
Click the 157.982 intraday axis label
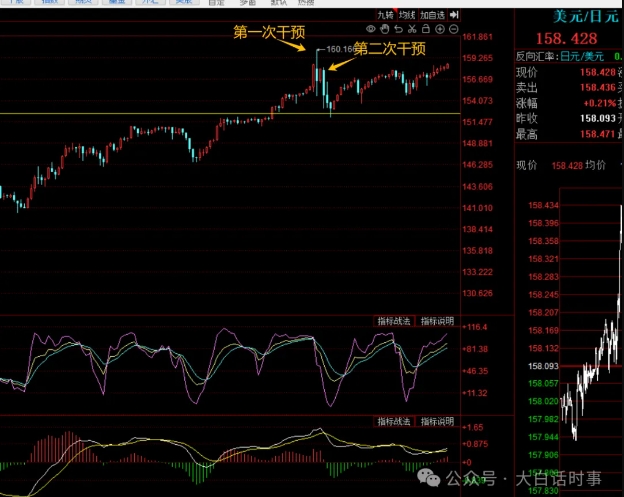coord(543,419)
